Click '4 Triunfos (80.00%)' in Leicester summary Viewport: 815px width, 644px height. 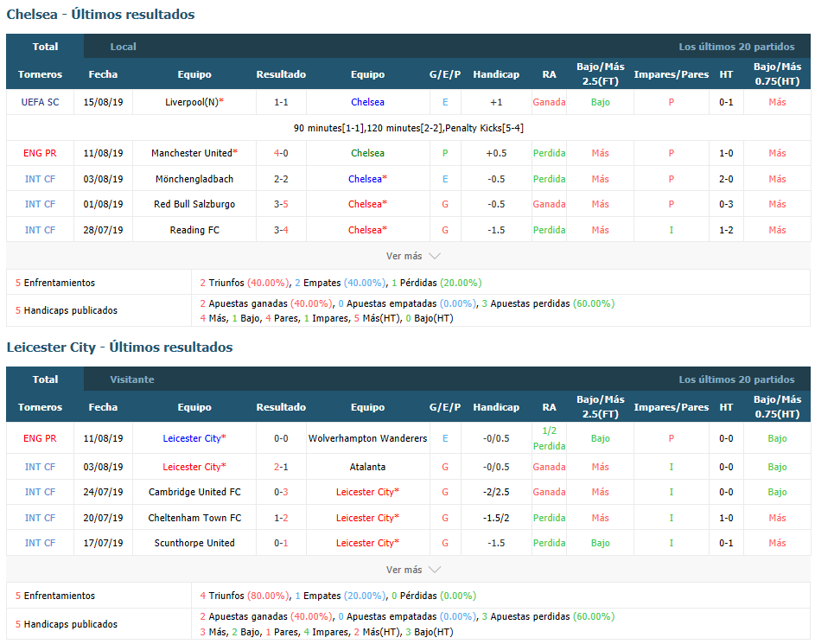[245, 595]
